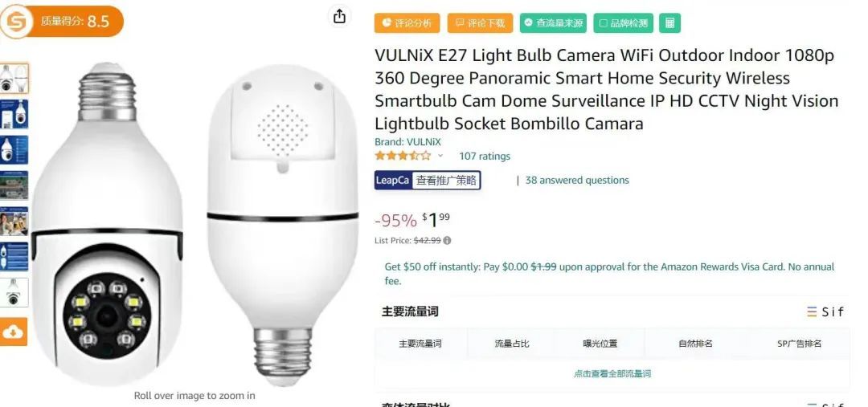Click the info icon beside List Price

click(448, 241)
